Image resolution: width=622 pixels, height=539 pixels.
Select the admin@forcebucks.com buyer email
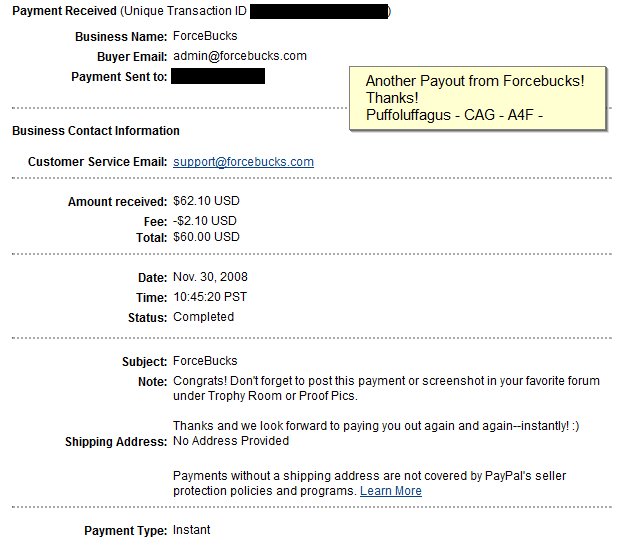point(240,56)
